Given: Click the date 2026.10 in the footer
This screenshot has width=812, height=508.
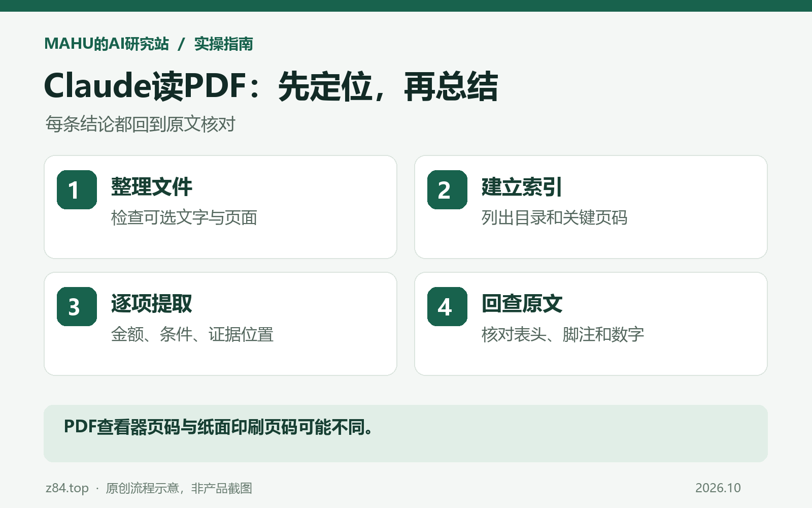Looking at the screenshot, I should 718,488.
